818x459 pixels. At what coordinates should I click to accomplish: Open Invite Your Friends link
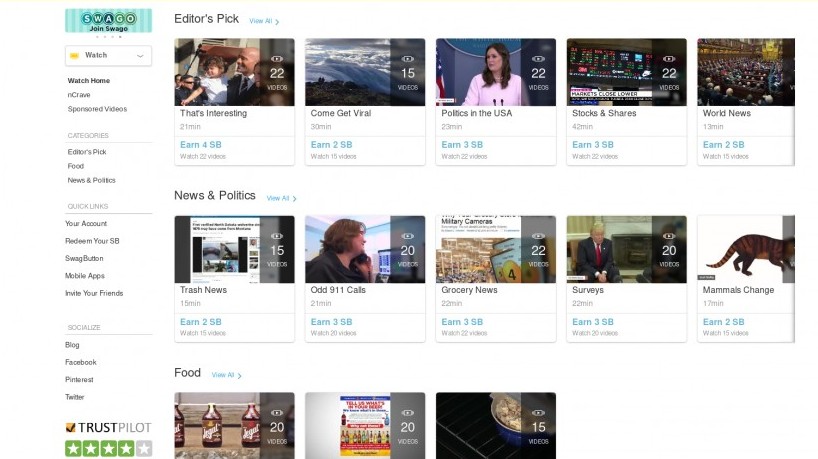coord(94,293)
